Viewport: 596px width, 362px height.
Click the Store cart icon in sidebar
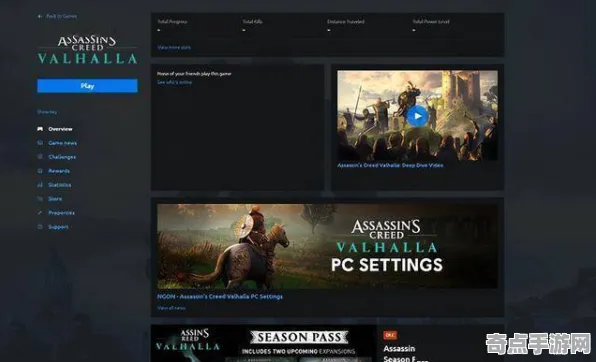[x=40, y=198]
